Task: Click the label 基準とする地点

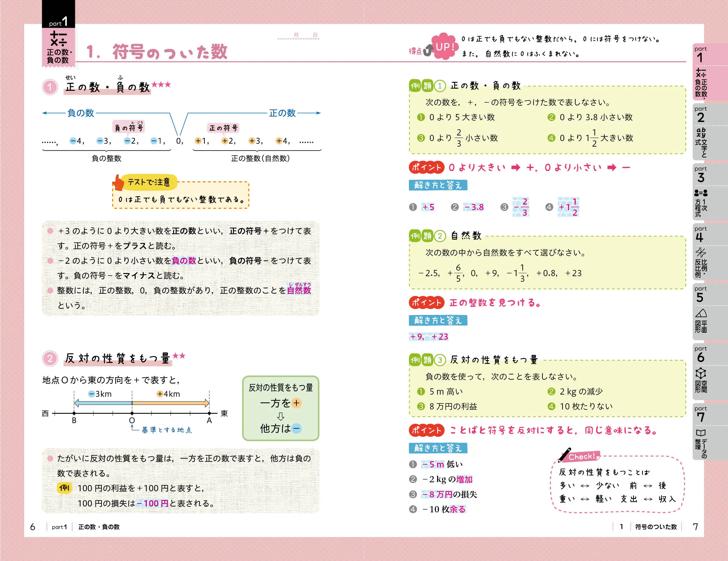Action: pos(167,430)
